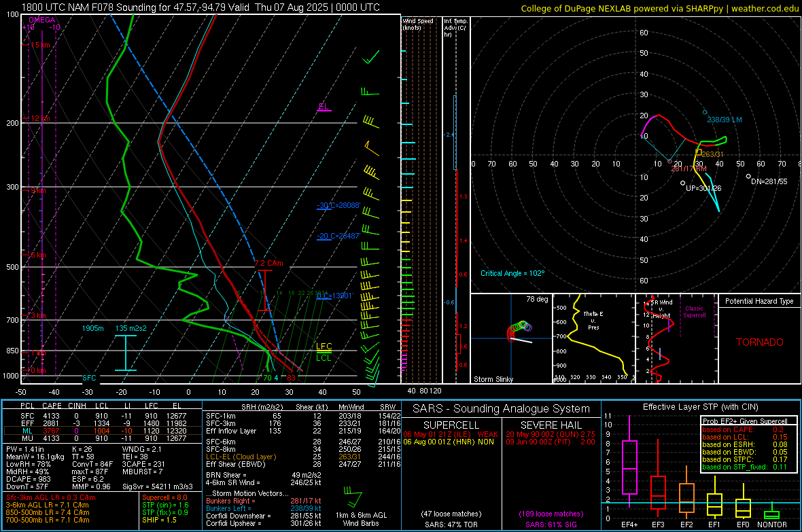Click the red 7.2 C/km lapse rate label
The image size is (802, 532).
[268, 264]
